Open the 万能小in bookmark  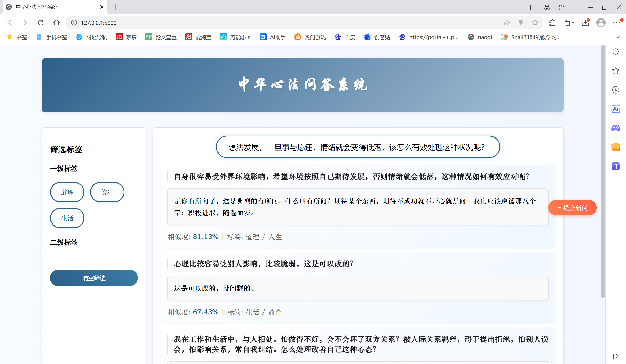click(x=235, y=37)
